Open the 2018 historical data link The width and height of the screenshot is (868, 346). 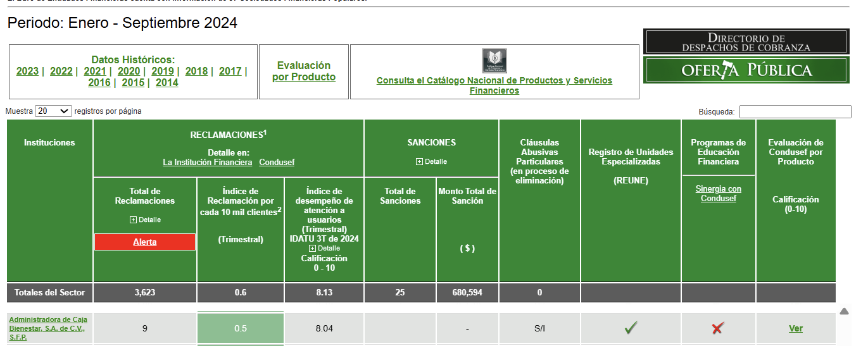pyautogui.click(x=197, y=71)
